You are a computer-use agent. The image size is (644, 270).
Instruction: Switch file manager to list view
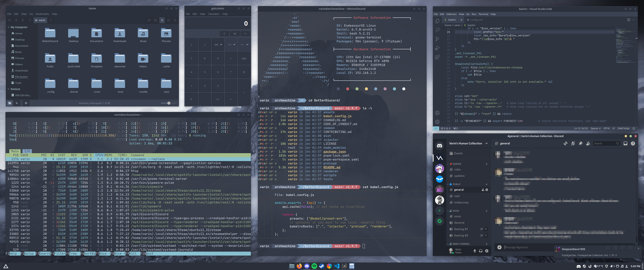[168, 20]
